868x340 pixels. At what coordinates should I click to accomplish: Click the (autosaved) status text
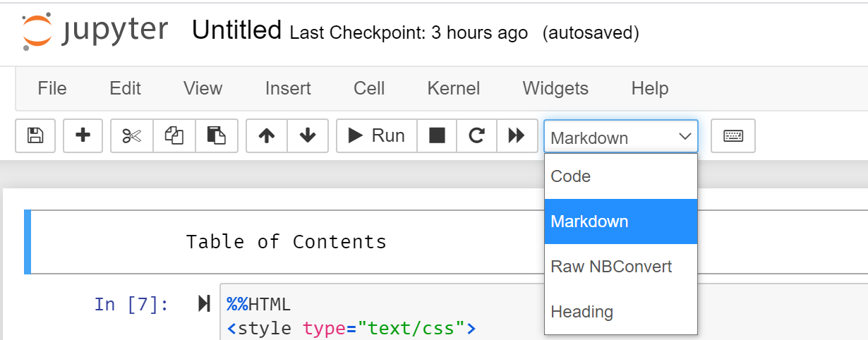pos(591,32)
